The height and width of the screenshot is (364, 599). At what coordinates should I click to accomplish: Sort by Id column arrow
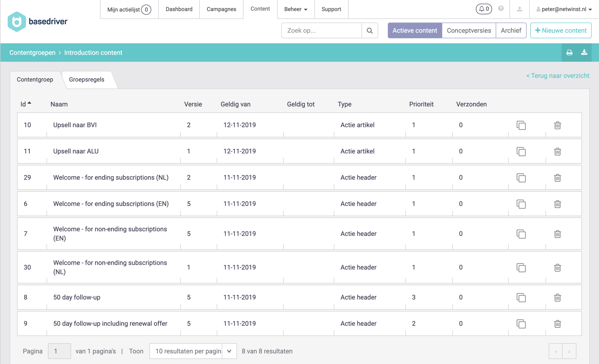(29, 103)
